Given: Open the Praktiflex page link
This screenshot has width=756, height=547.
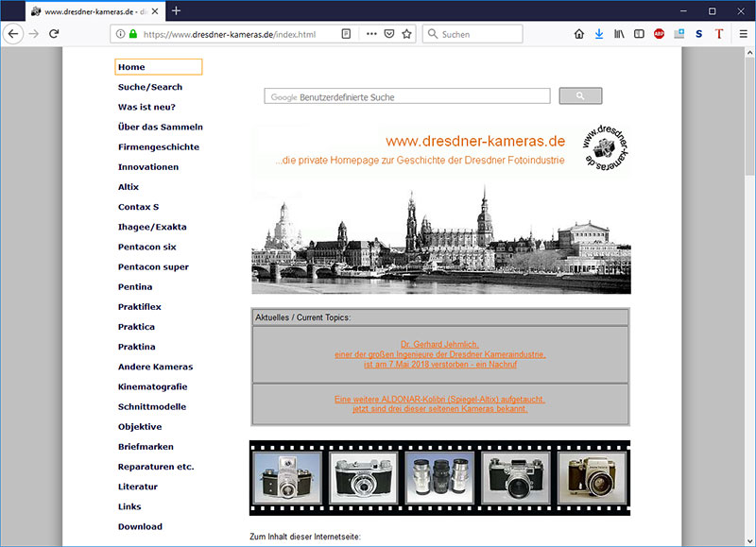Looking at the screenshot, I should (139, 307).
